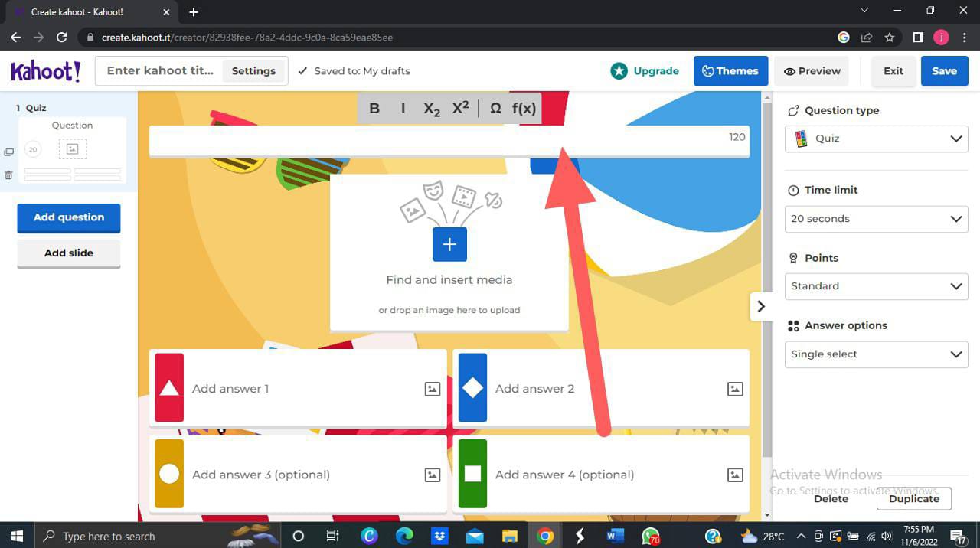Image resolution: width=980 pixels, height=548 pixels.
Task: Toggle the Chrome side panel icon
Action: point(918,37)
